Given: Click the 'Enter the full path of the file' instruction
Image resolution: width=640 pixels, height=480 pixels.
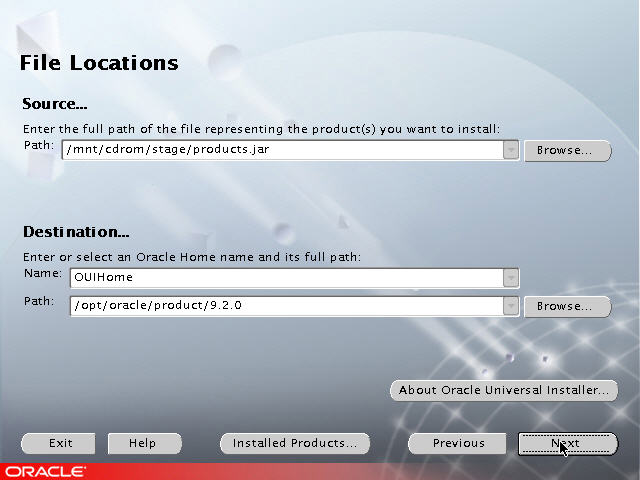Looking at the screenshot, I should click(261, 129).
